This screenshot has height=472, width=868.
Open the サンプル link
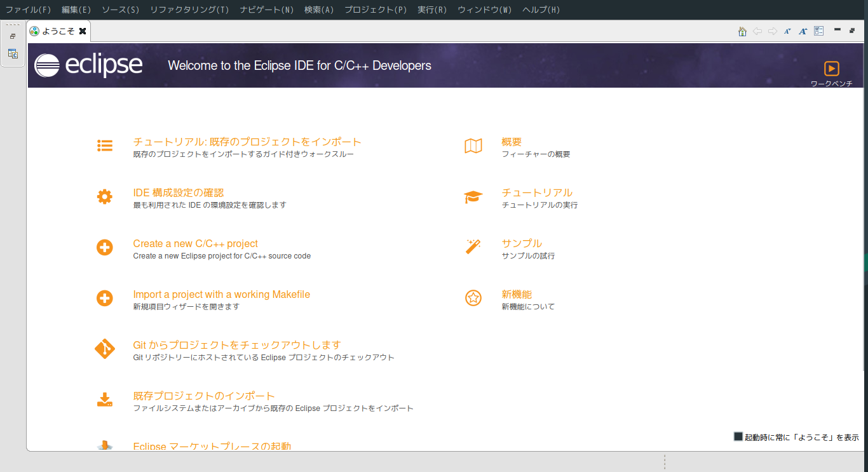pyautogui.click(x=522, y=243)
